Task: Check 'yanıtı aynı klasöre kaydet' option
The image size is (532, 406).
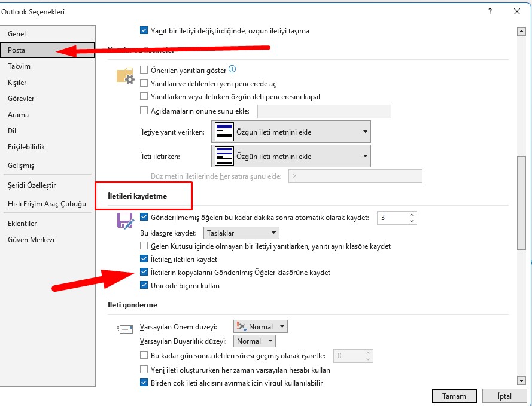Action: coord(144,246)
